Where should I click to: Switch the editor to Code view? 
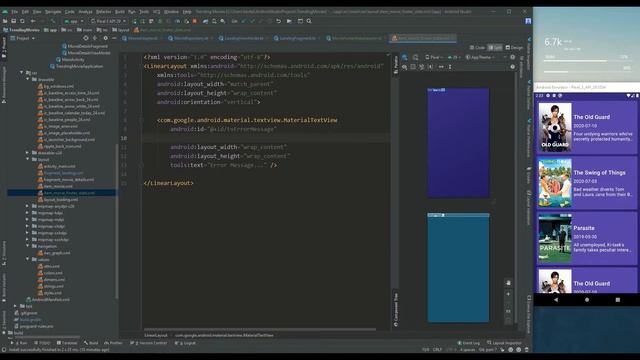point(477,48)
